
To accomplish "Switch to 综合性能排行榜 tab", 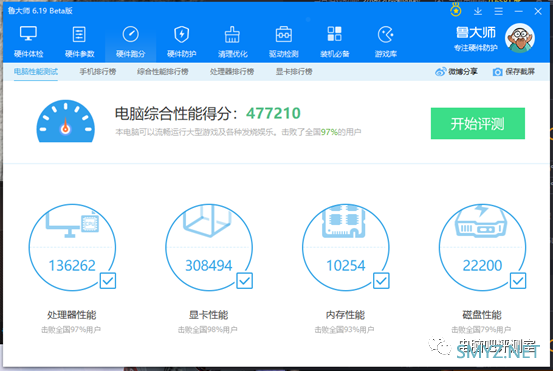I will pos(163,72).
